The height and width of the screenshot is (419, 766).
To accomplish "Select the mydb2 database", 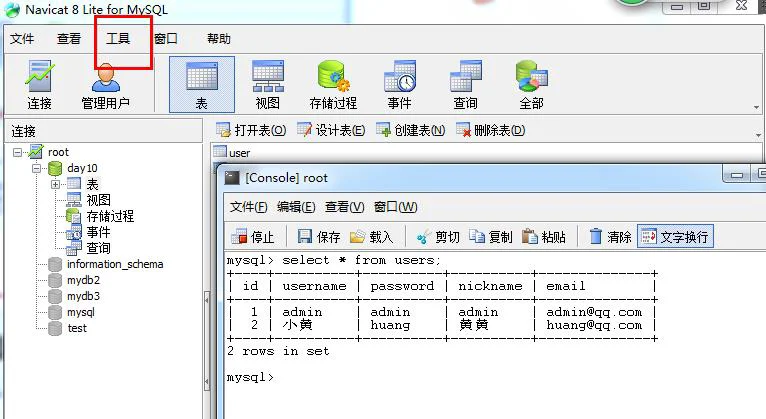I will pyautogui.click(x=83, y=280).
